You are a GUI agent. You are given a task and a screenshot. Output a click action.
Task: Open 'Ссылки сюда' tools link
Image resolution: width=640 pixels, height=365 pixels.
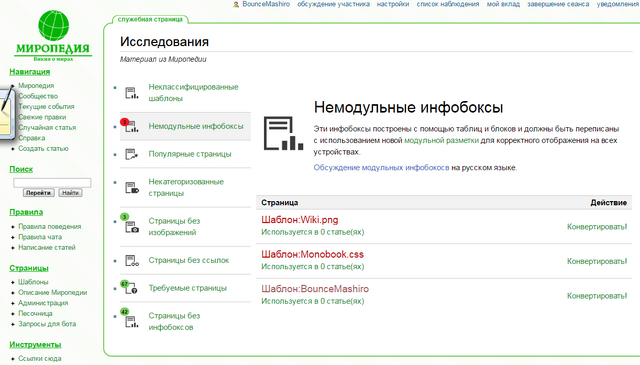(x=40, y=358)
